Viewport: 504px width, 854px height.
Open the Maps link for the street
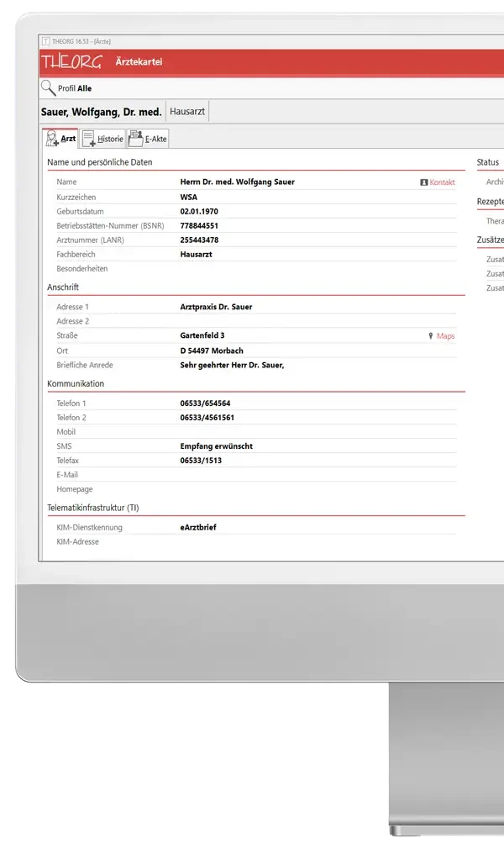tap(445, 336)
